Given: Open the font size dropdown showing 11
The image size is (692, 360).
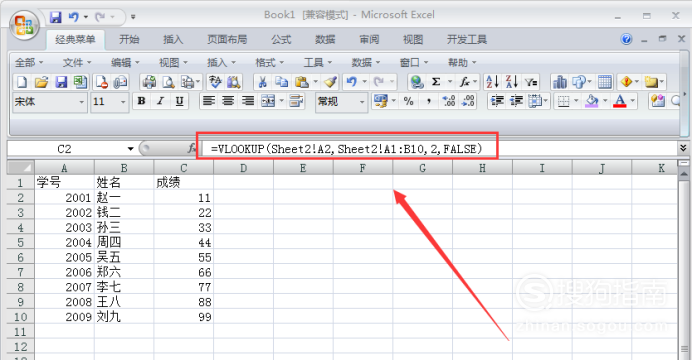Looking at the screenshot, I should click(123, 102).
